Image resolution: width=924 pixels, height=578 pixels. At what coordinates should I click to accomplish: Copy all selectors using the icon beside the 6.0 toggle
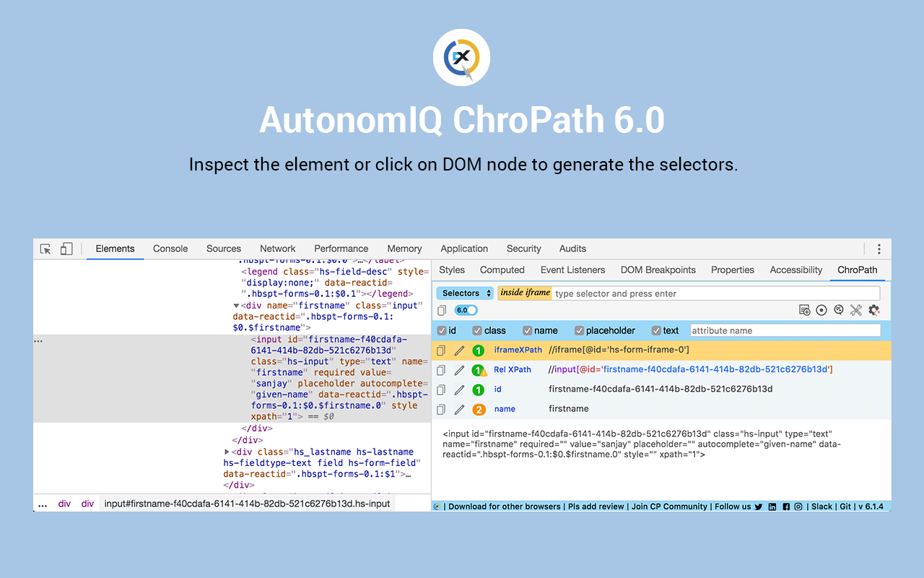(x=442, y=310)
